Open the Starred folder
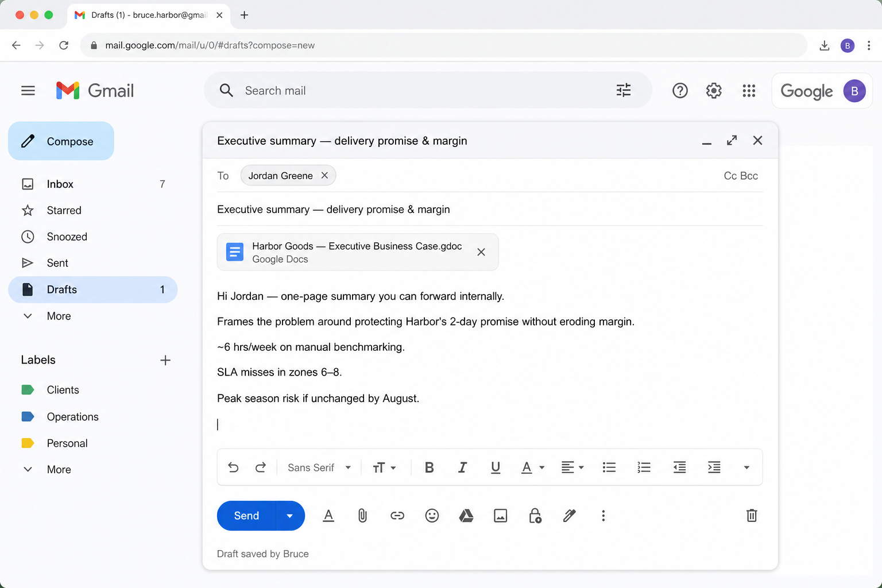882x588 pixels. (x=93, y=210)
